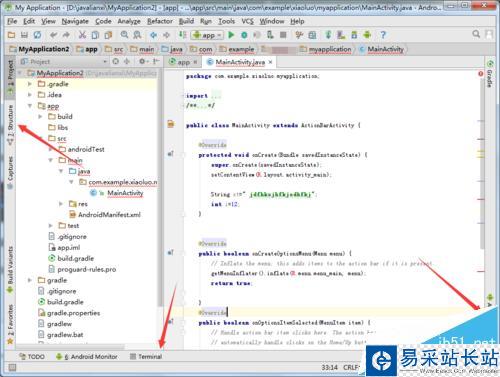Click the Attach debugger icon
500x377 pixels.
coord(270,35)
